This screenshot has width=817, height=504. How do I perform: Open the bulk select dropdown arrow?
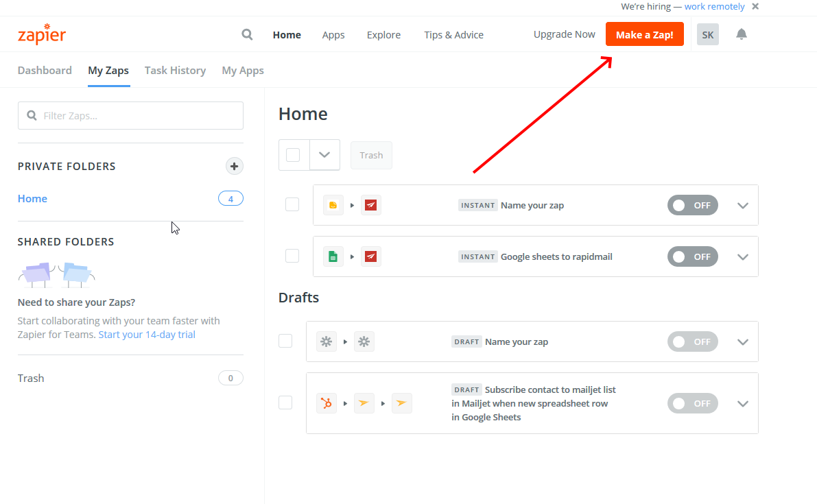tap(324, 155)
